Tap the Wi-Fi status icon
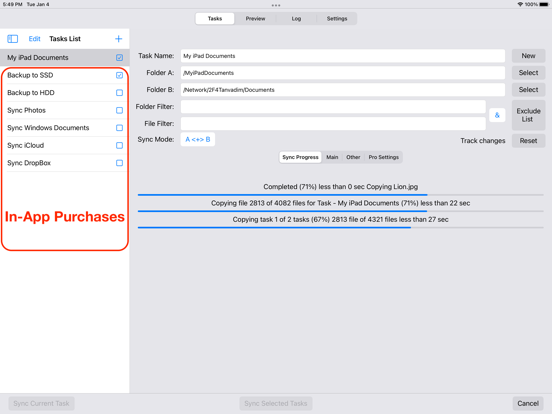The width and height of the screenshot is (552, 414). point(520,4)
